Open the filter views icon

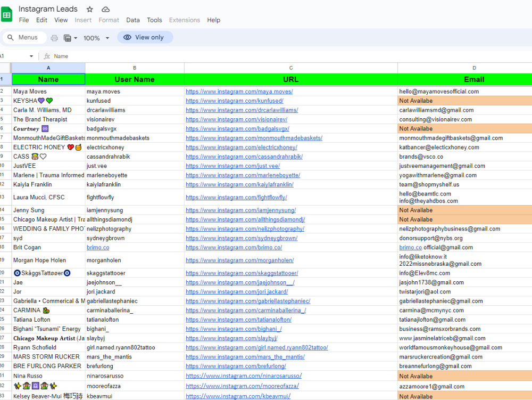coord(68,38)
